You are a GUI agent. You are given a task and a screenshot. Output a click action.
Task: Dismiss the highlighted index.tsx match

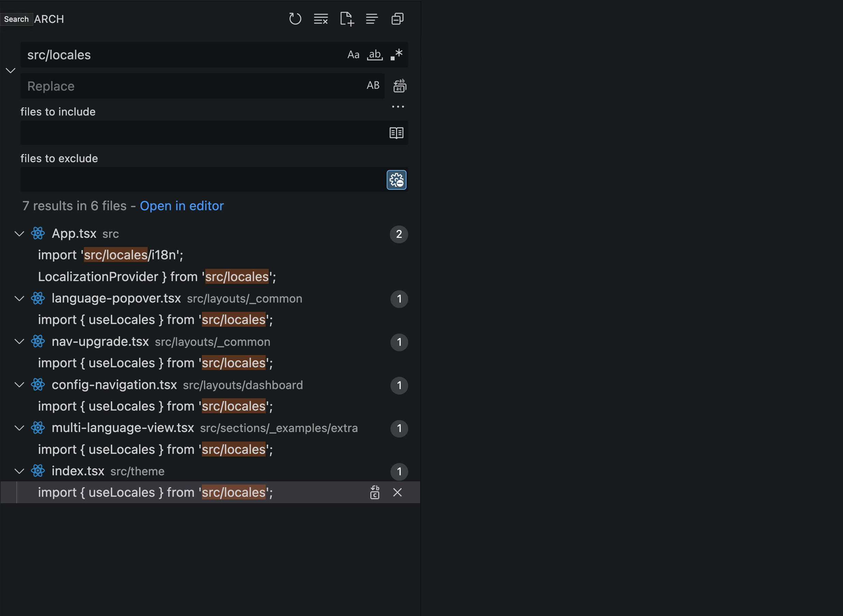(397, 493)
